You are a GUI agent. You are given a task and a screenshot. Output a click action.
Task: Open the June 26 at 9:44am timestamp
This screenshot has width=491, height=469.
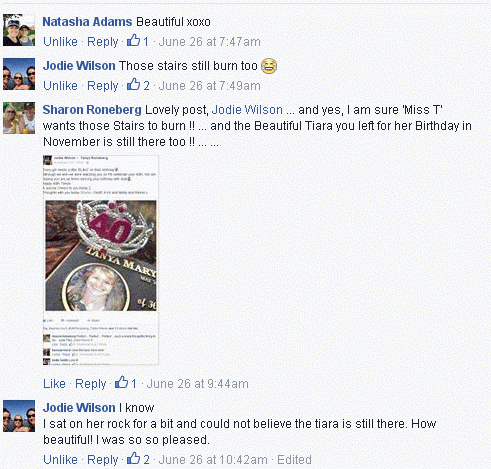pyautogui.click(x=198, y=384)
